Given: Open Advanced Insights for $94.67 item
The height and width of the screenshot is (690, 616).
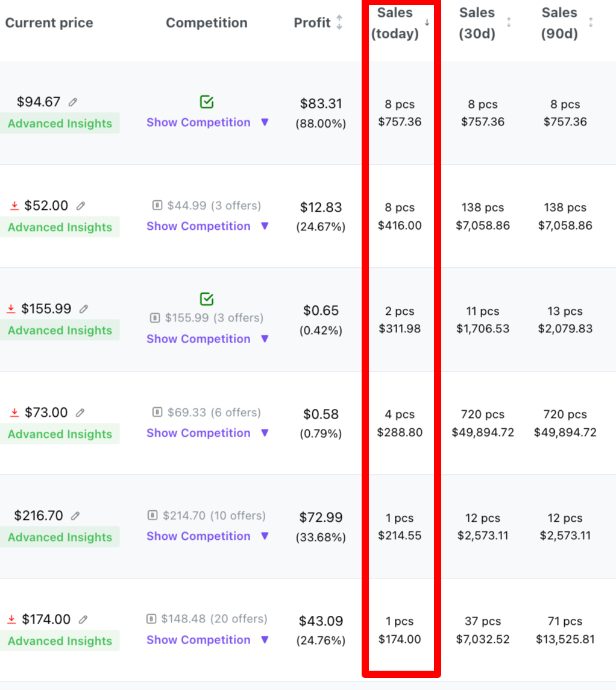Looking at the screenshot, I should click(x=60, y=123).
